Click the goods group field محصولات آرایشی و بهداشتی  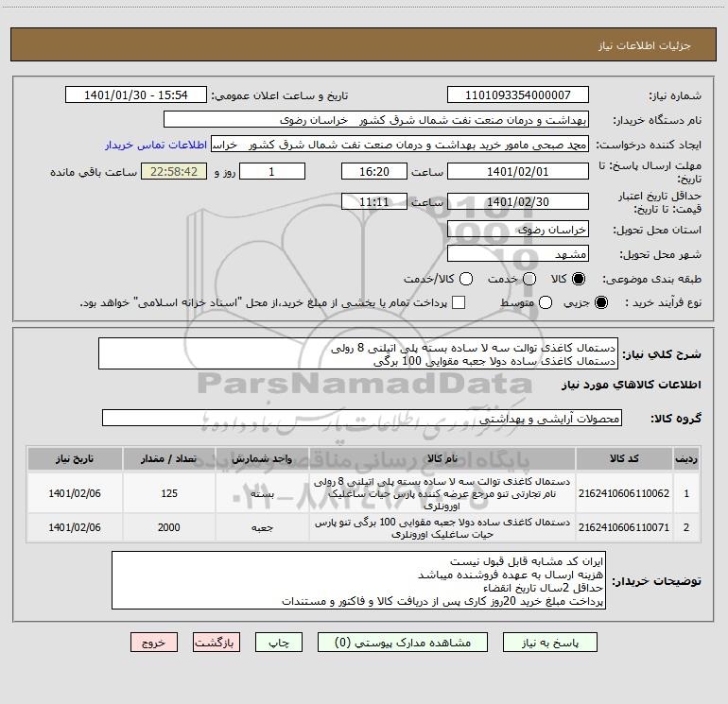[x=362, y=418]
